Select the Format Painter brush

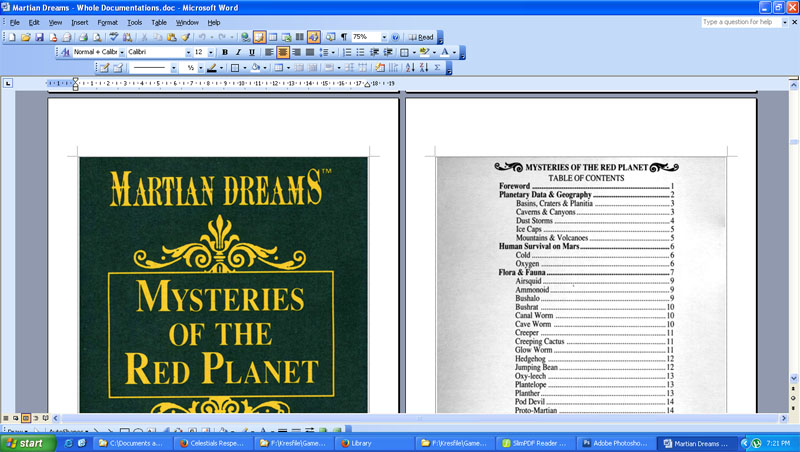185,37
